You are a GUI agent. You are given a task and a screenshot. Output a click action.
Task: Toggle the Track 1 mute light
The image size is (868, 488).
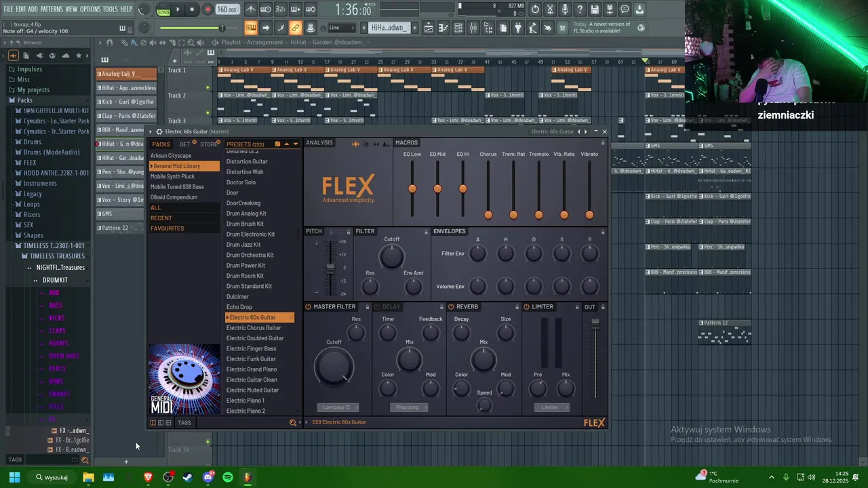[x=208, y=87]
